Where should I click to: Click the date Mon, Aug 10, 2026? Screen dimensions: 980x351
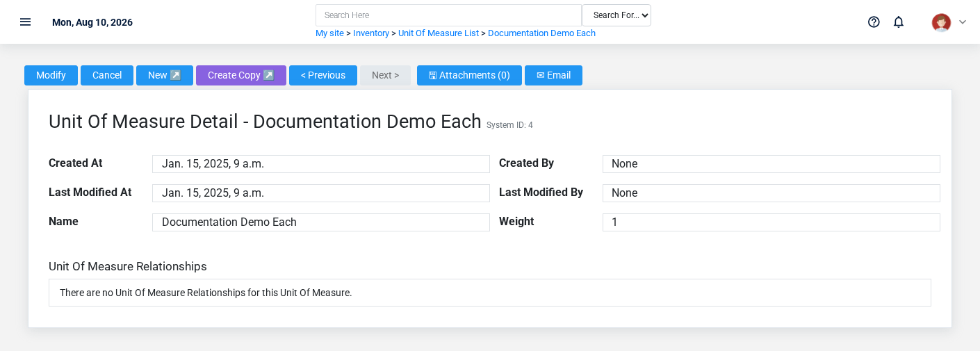pyautogui.click(x=92, y=22)
